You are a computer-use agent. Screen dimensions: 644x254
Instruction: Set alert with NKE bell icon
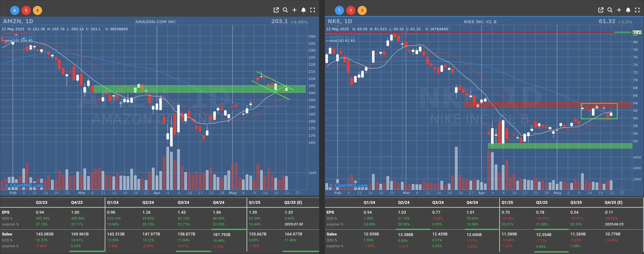[628, 10]
